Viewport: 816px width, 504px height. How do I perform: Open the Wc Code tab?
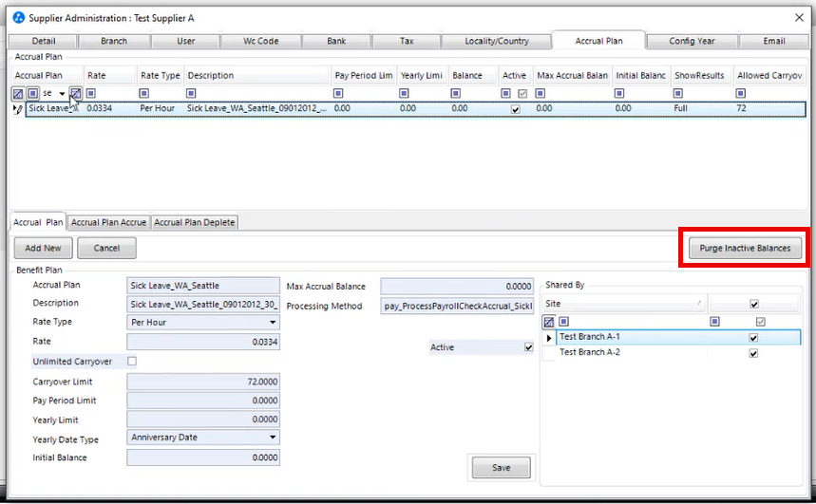(260, 41)
